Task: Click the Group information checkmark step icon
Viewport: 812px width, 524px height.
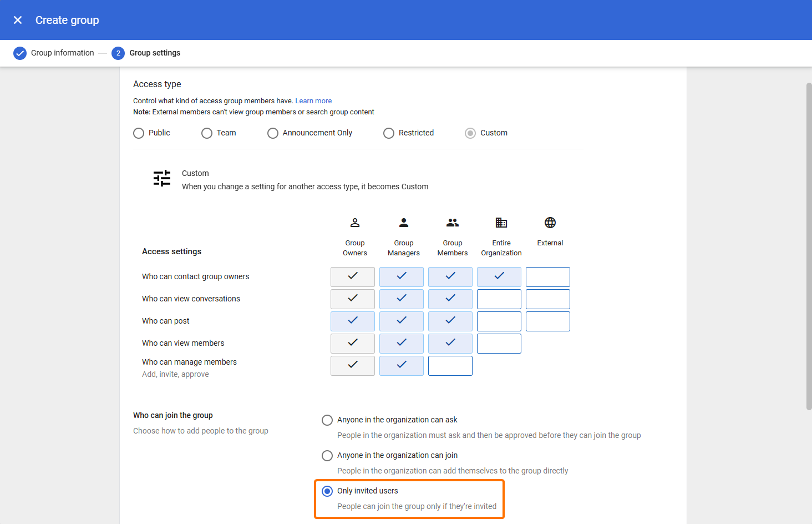Action: click(20, 53)
